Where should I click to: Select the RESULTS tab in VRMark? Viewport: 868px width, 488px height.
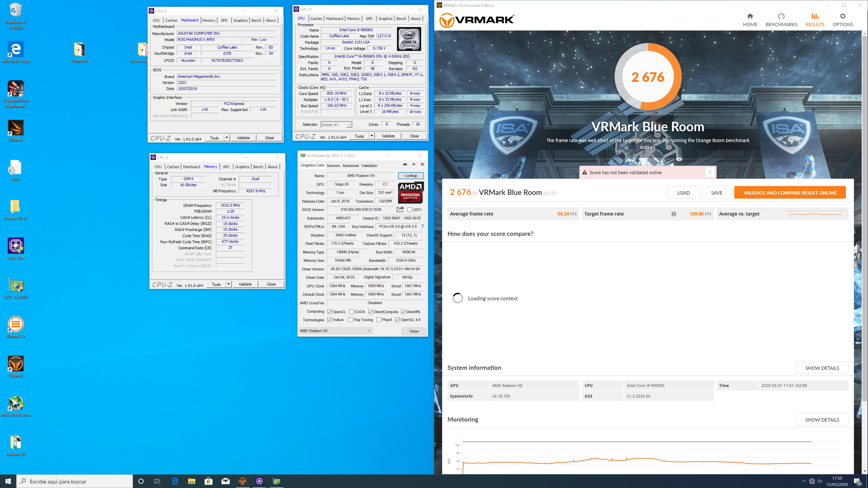coord(815,20)
